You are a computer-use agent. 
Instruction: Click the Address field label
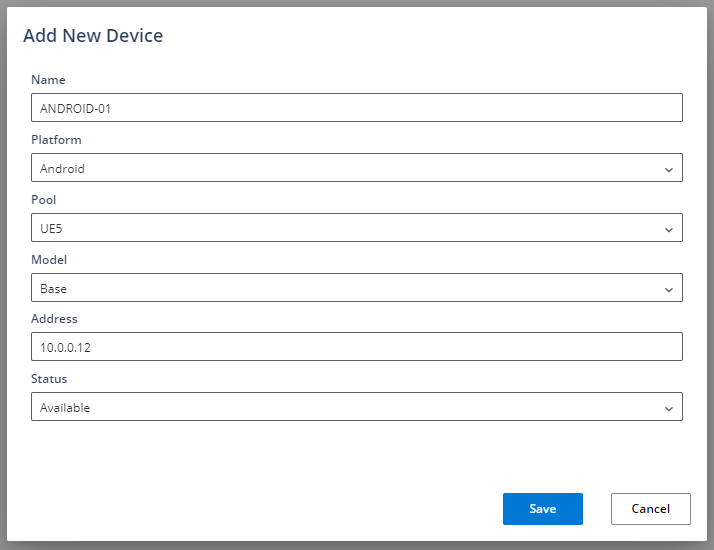pyautogui.click(x=54, y=319)
